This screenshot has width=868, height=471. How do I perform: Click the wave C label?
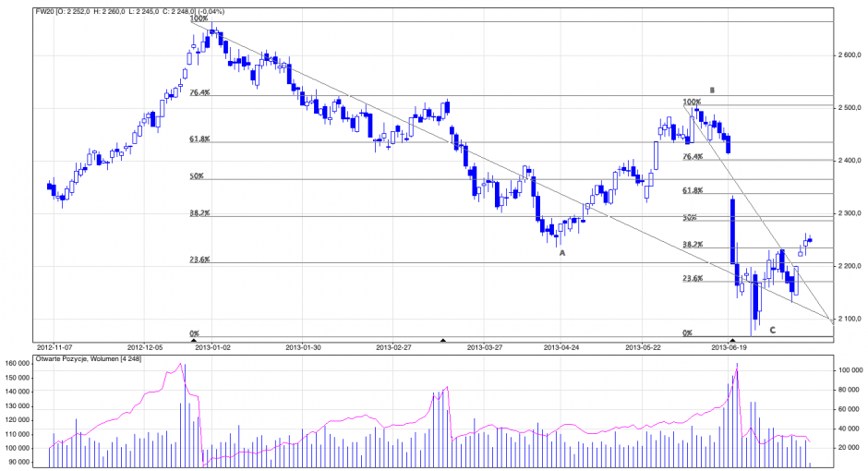click(772, 330)
